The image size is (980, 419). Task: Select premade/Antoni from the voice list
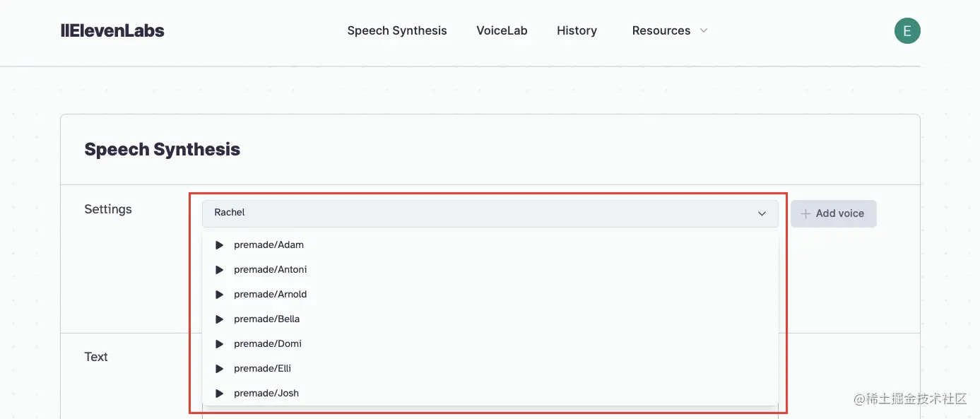tap(490, 270)
